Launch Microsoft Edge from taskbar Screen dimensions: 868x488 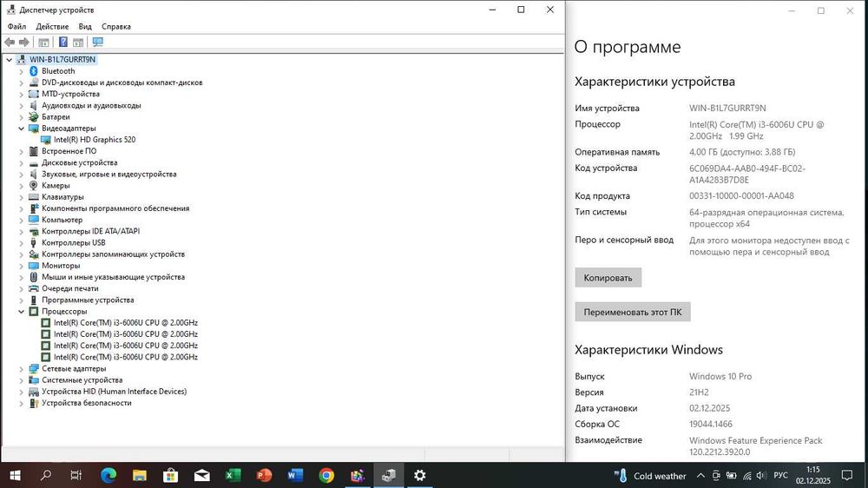108,475
